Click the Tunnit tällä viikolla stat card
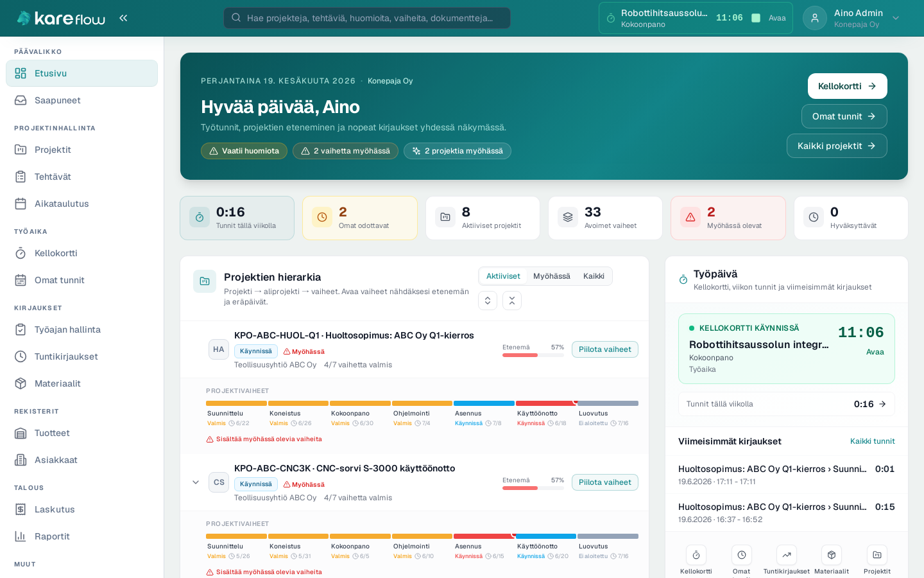Viewport: 924px width, 578px height. coord(237,218)
